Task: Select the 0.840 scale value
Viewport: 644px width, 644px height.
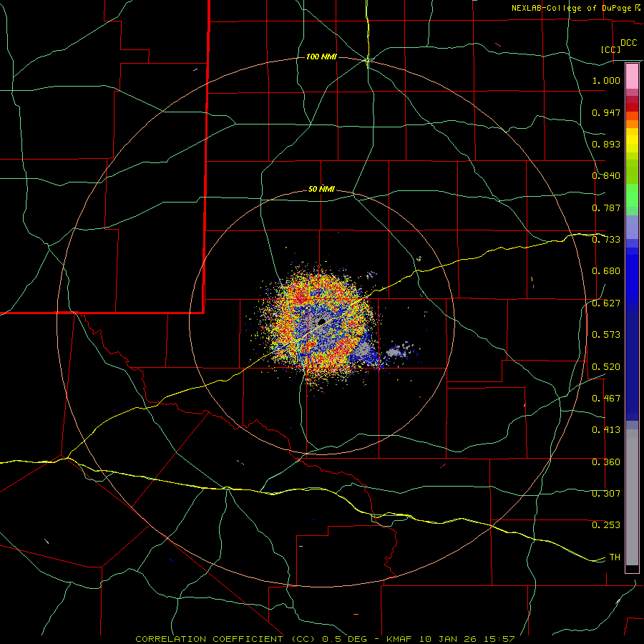Action: 606,176
